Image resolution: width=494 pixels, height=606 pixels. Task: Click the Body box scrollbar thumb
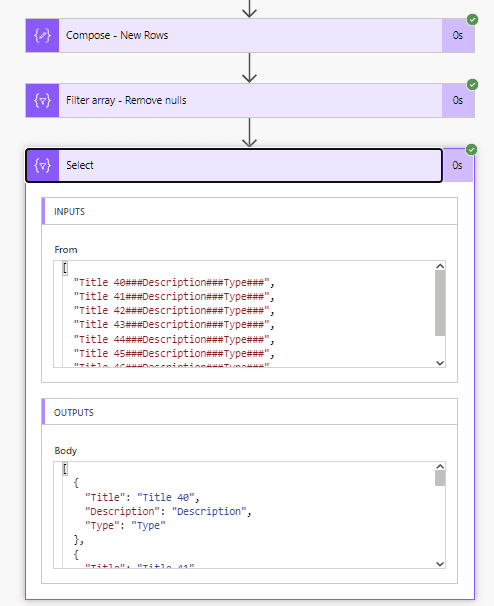(x=440, y=478)
